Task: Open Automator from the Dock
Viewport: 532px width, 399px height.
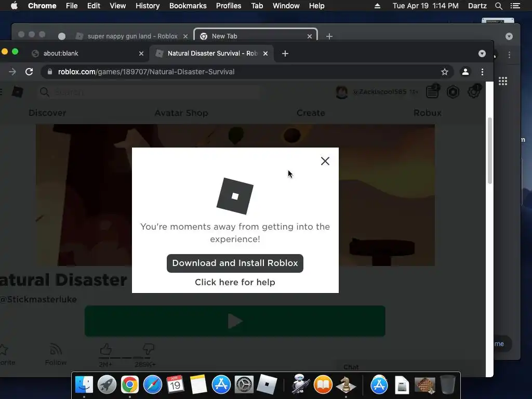Action: click(300, 385)
